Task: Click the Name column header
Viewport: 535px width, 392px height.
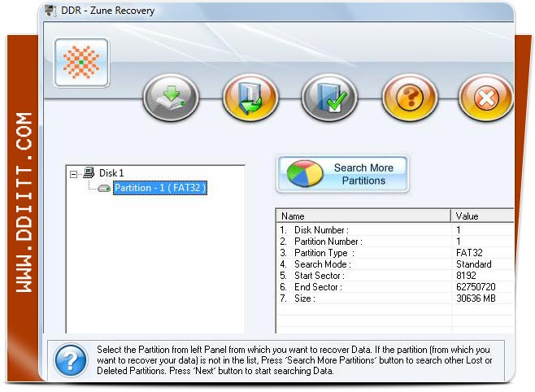Action: click(x=363, y=216)
